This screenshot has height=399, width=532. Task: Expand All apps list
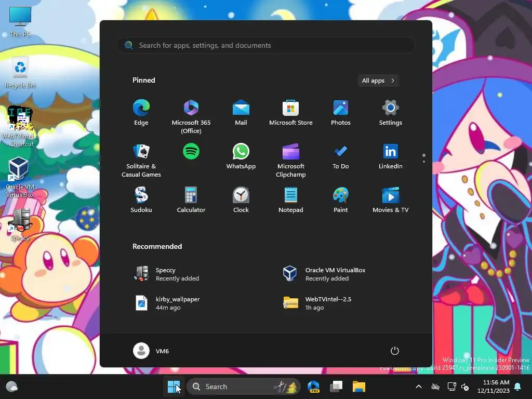click(378, 81)
